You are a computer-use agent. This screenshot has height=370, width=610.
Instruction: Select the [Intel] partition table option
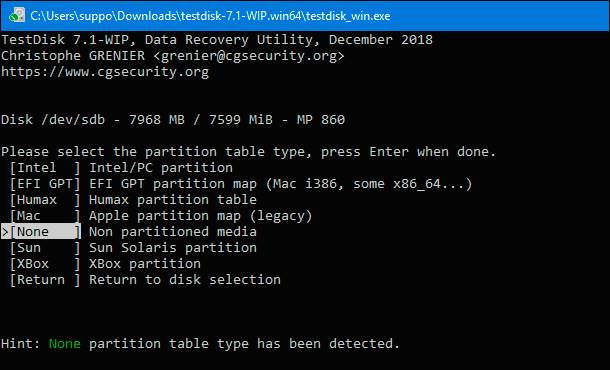45,168
